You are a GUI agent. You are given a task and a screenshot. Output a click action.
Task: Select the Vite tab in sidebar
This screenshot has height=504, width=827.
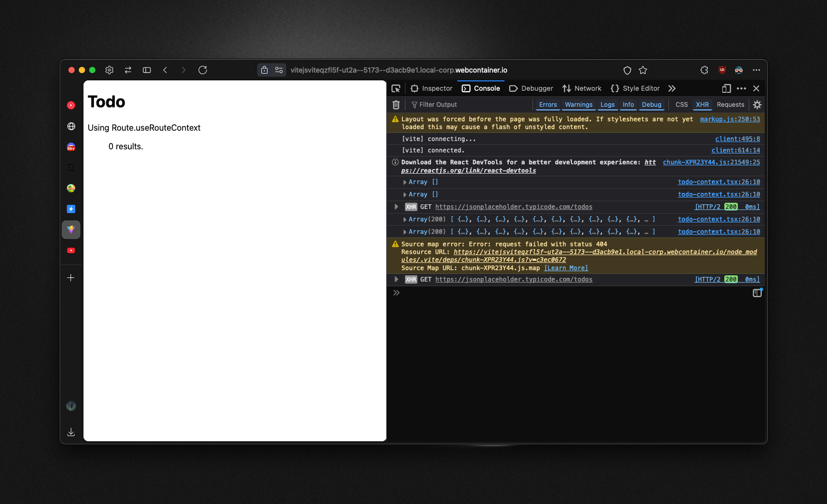tap(71, 230)
